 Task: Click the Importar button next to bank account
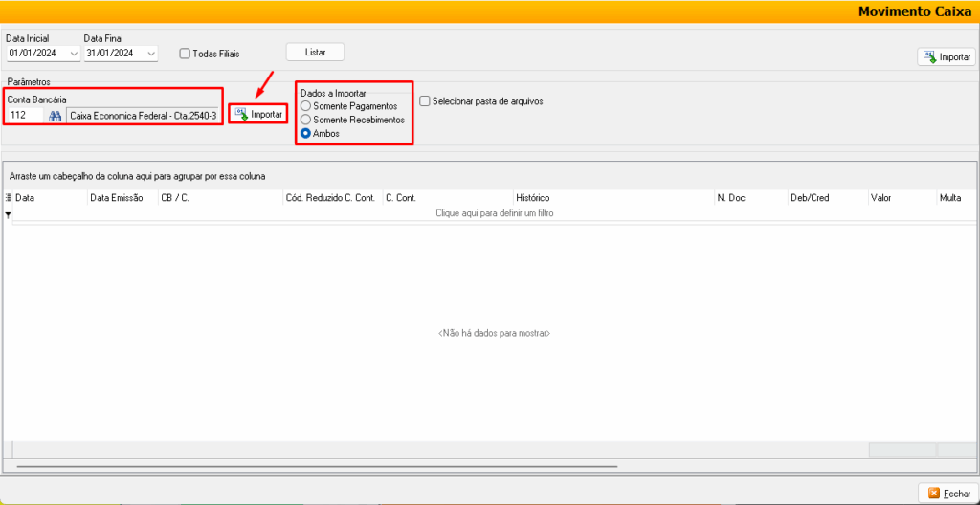tap(258, 115)
